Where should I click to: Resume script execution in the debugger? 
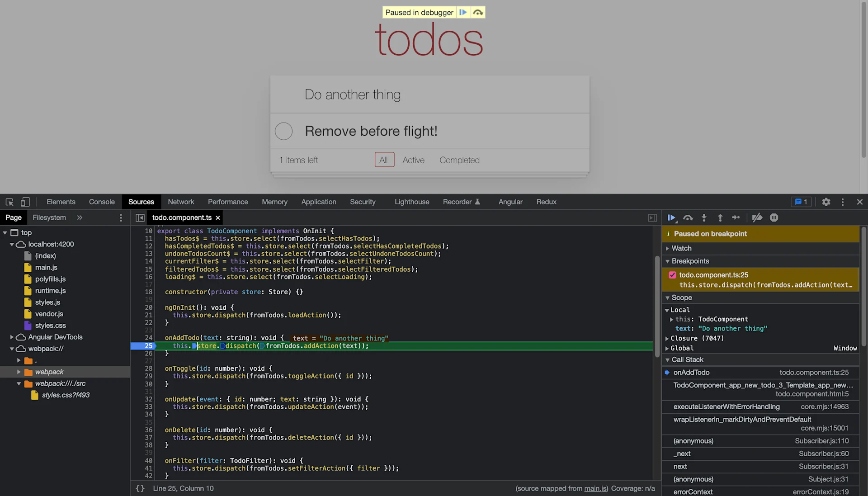pos(671,217)
